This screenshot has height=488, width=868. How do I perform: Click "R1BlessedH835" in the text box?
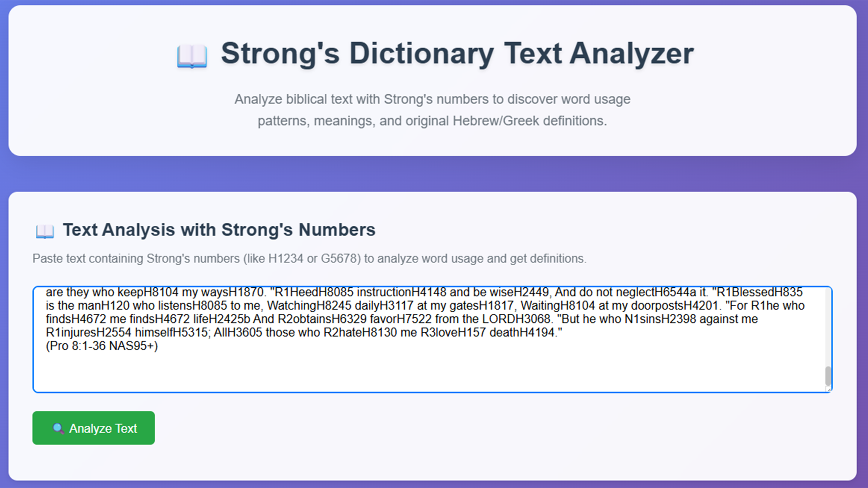coord(759,292)
